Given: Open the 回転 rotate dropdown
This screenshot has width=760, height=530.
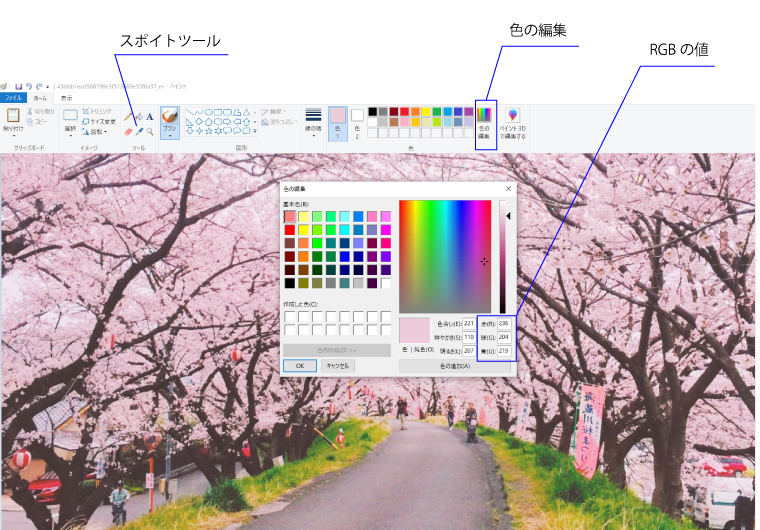Looking at the screenshot, I should coord(95,132).
